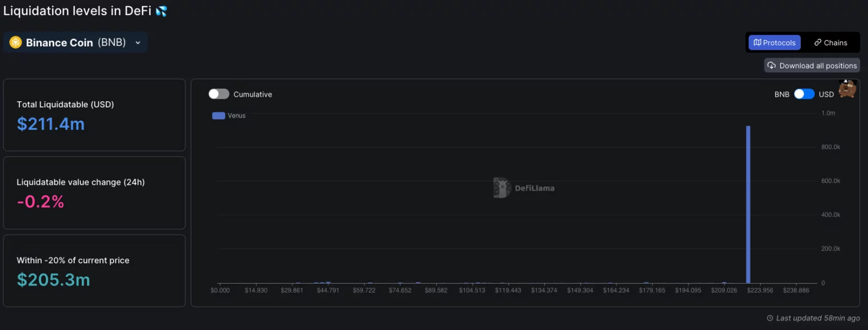Toggle the BNB/USD currency switch
The width and height of the screenshot is (868, 330).
click(804, 94)
